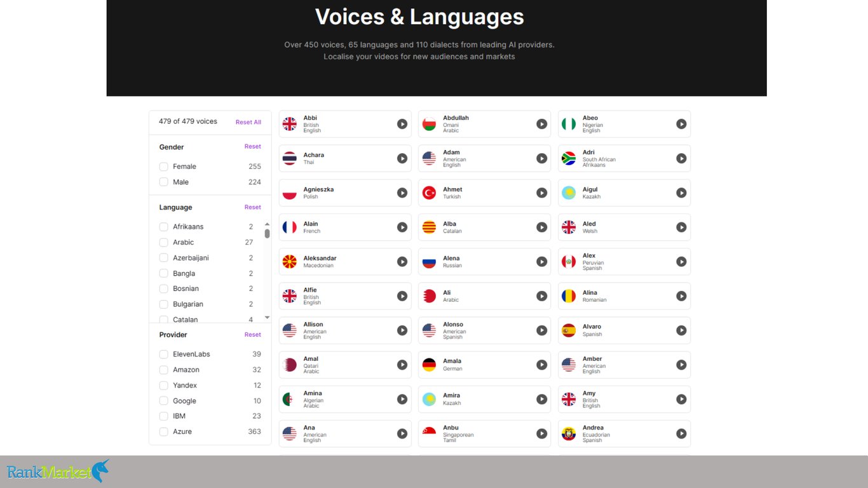Play the Abeo Nigerian English voice sample
Image resolution: width=868 pixels, height=488 pixels.
pos(681,124)
